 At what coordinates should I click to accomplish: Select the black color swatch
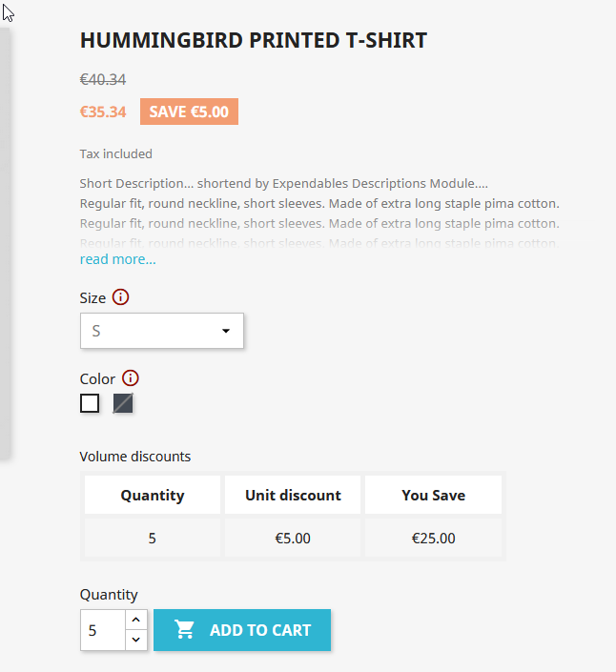123,403
